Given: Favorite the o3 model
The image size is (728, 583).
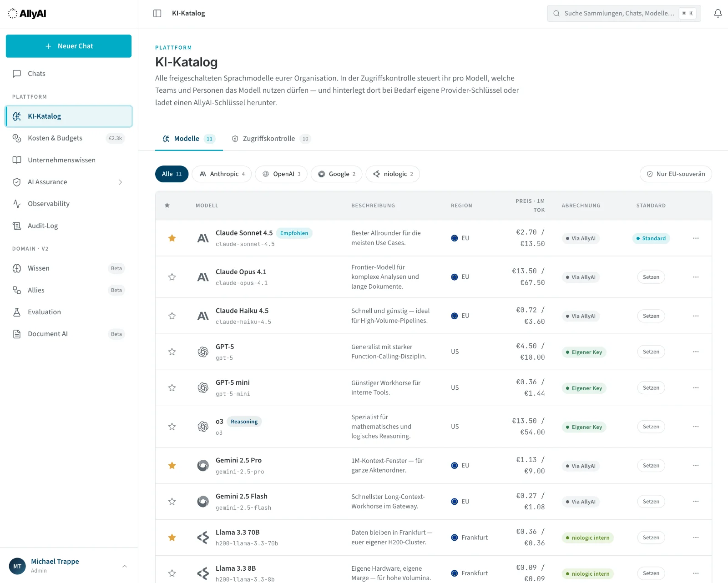Looking at the screenshot, I should pos(172,427).
